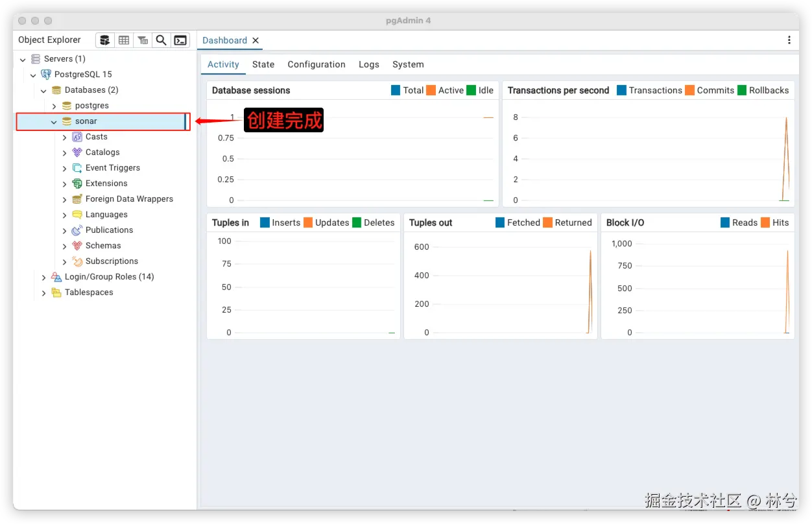Collapse the Servers tree node

[23, 60]
